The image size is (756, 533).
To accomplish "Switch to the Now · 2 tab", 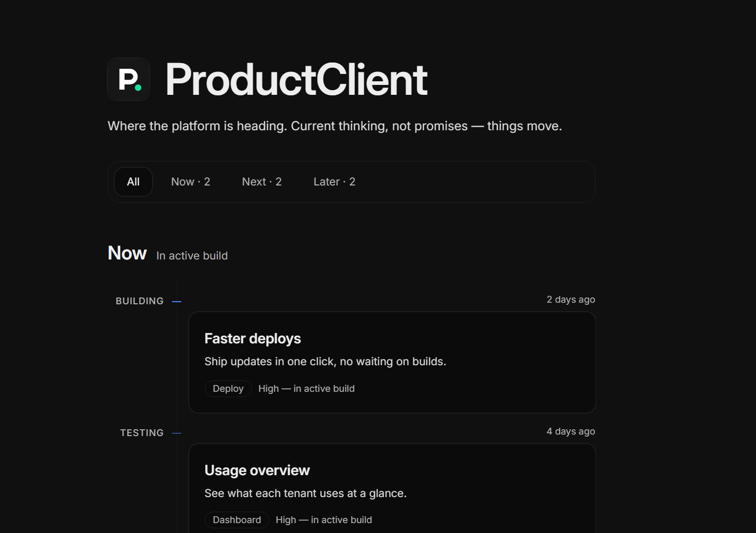I will (191, 182).
